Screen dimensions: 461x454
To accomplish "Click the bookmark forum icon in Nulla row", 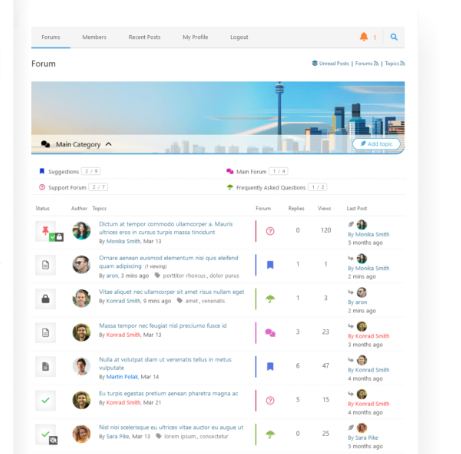I will pos(270,366).
